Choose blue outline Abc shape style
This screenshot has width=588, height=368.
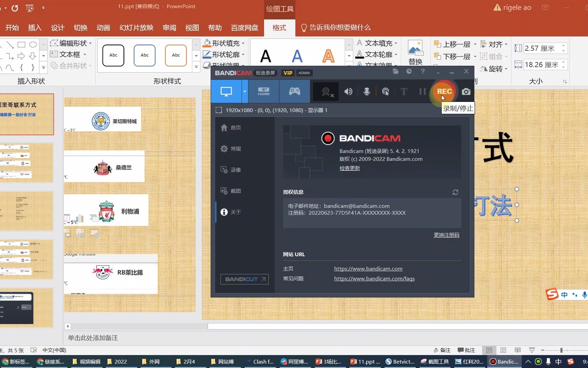click(x=145, y=55)
